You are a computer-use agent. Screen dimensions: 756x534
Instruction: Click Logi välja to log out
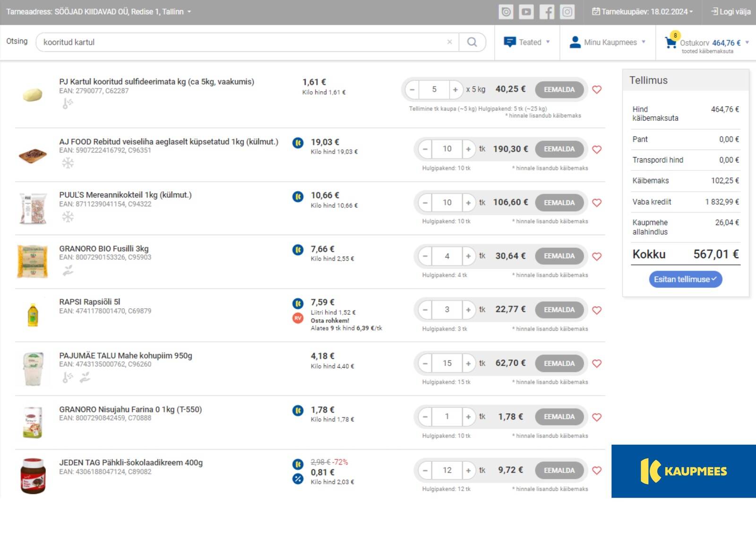click(x=731, y=12)
